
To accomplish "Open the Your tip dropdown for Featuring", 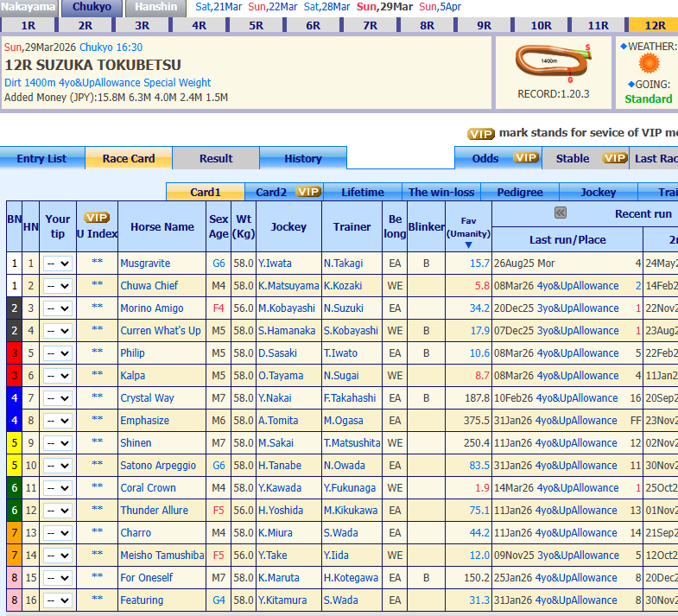I will [58, 600].
